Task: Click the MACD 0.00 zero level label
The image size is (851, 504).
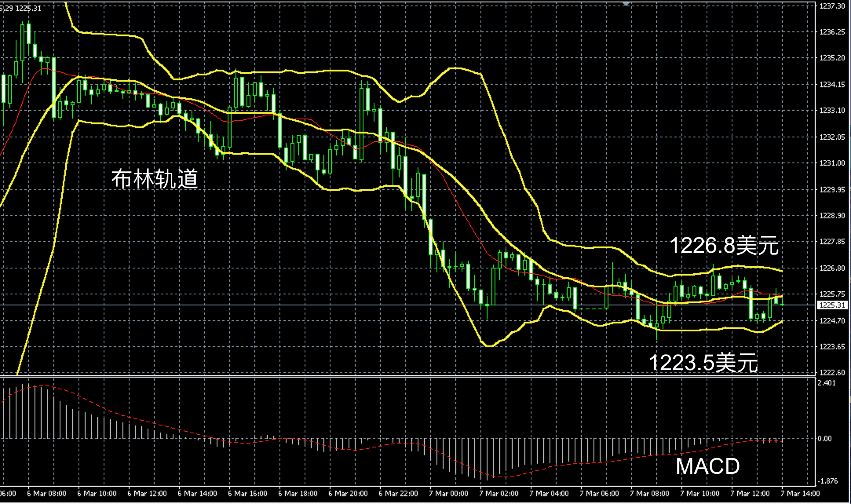Action: (824, 438)
